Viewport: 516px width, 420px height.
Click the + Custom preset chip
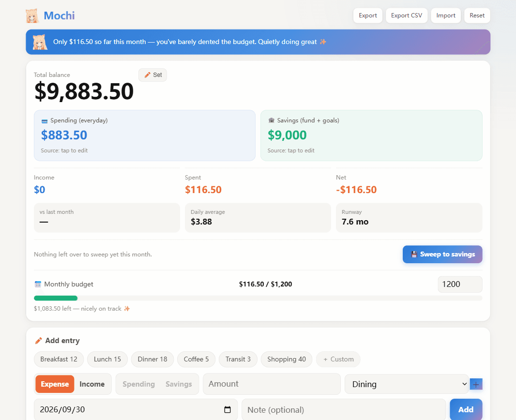[338, 359]
